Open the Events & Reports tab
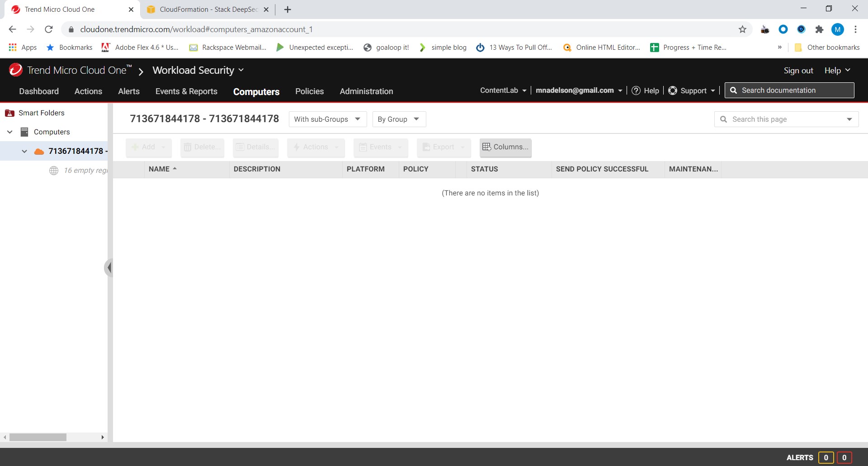The height and width of the screenshot is (466, 868). pos(186,91)
